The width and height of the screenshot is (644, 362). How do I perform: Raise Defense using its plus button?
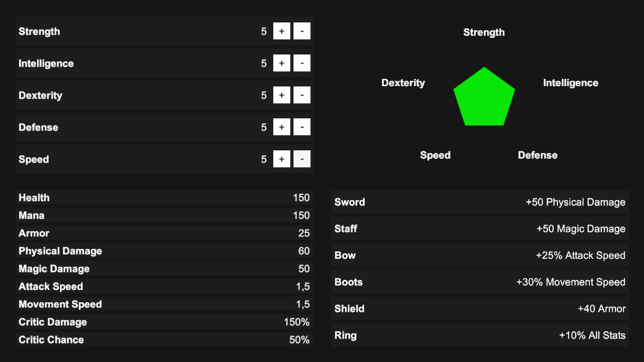(282, 127)
